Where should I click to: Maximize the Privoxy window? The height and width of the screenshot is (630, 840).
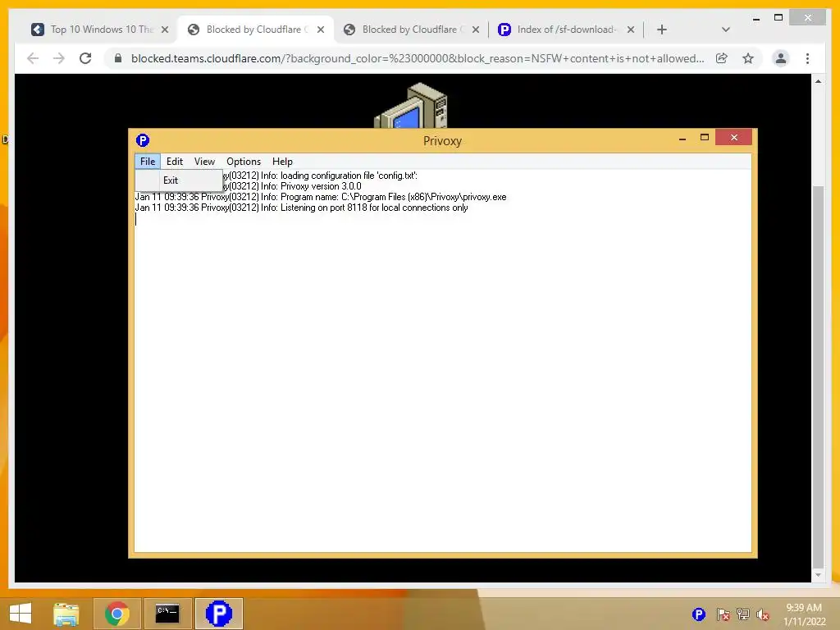(x=705, y=138)
